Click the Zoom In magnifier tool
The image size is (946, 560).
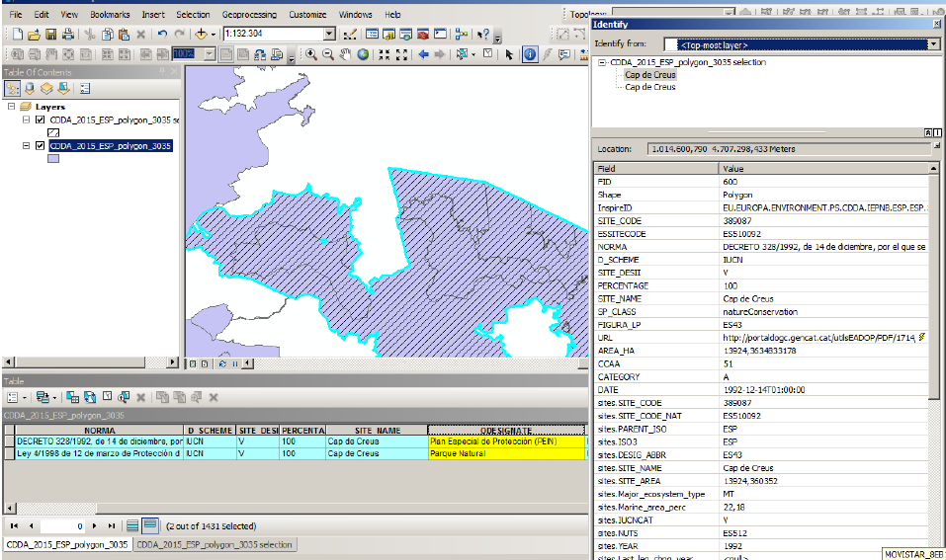pyautogui.click(x=310, y=55)
